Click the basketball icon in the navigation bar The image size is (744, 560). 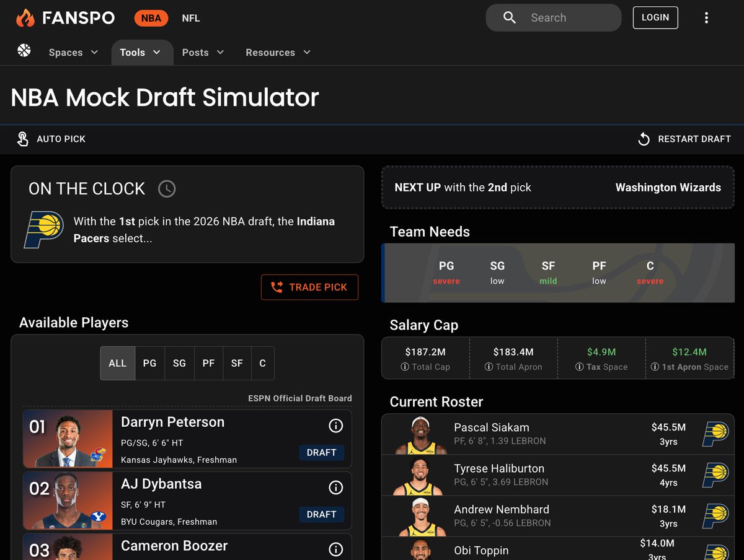pyautogui.click(x=24, y=52)
